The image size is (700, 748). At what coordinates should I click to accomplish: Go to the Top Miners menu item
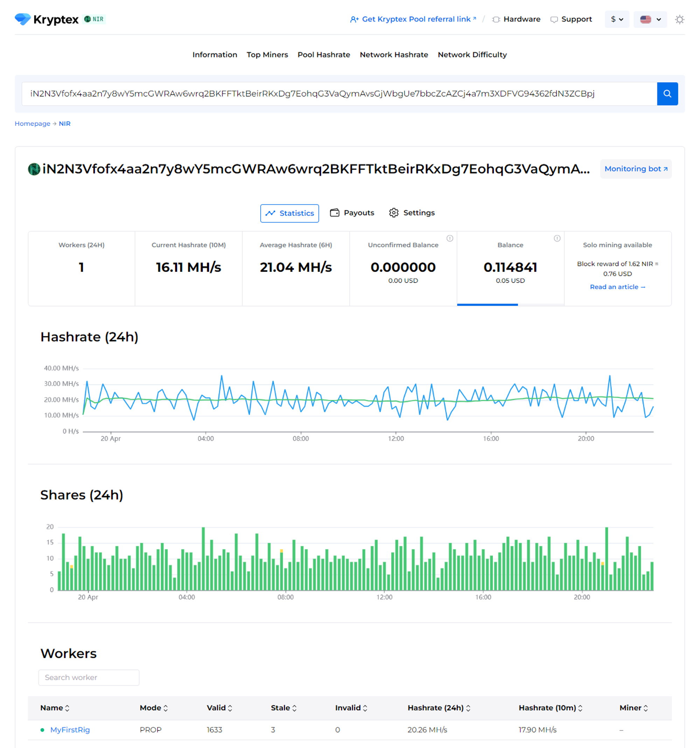pyautogui.click(x=267, y=55)
